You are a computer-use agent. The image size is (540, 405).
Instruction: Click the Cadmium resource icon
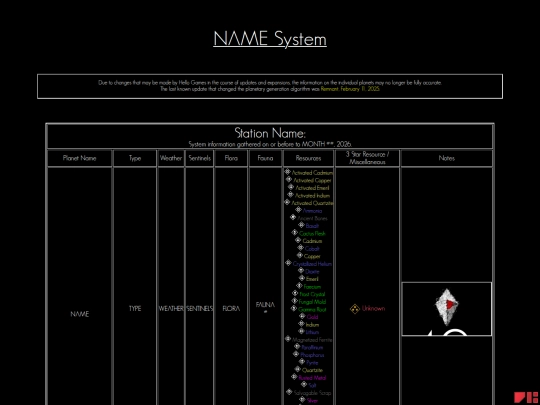(x=298, y=240)
